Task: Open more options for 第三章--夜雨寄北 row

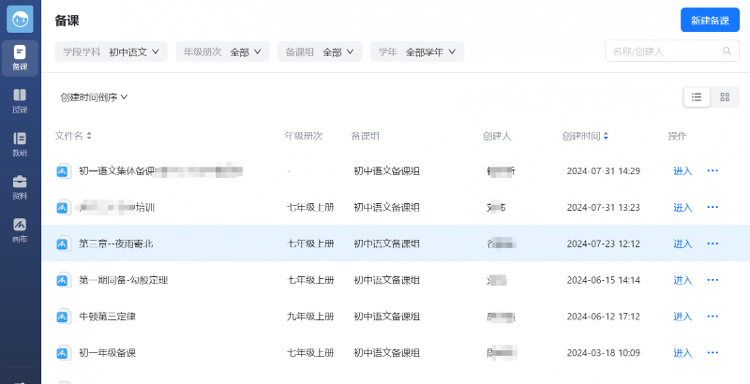Action: pos(713,243)
